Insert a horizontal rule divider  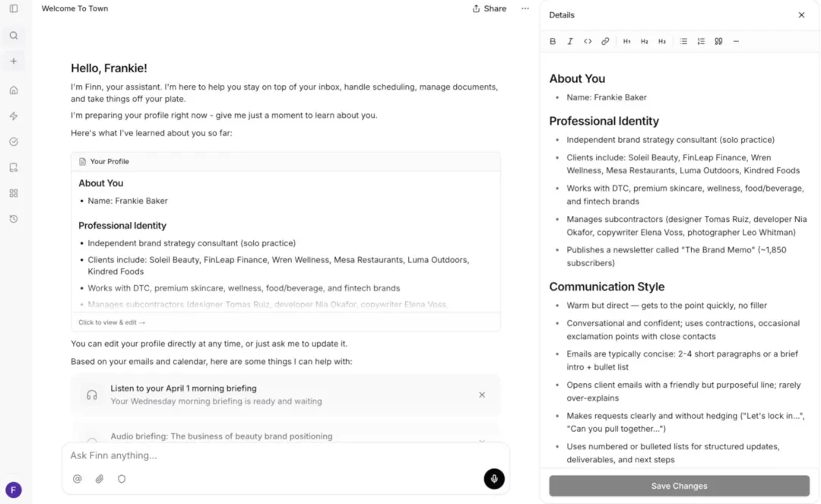coord(736,41)
